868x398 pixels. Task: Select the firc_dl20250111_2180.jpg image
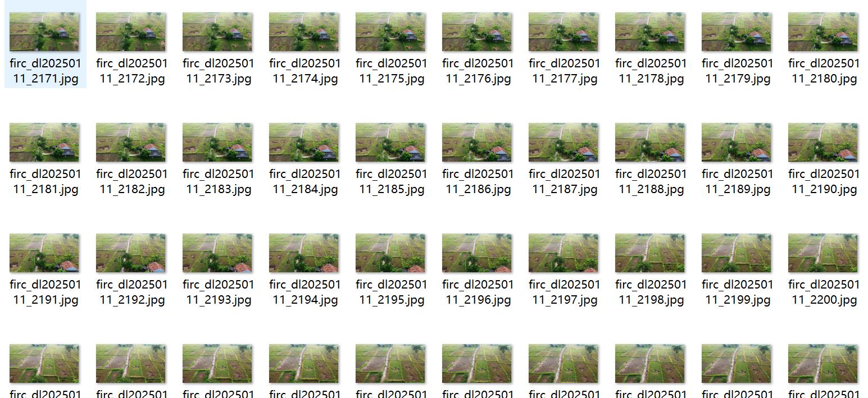[x=823, y=32]
